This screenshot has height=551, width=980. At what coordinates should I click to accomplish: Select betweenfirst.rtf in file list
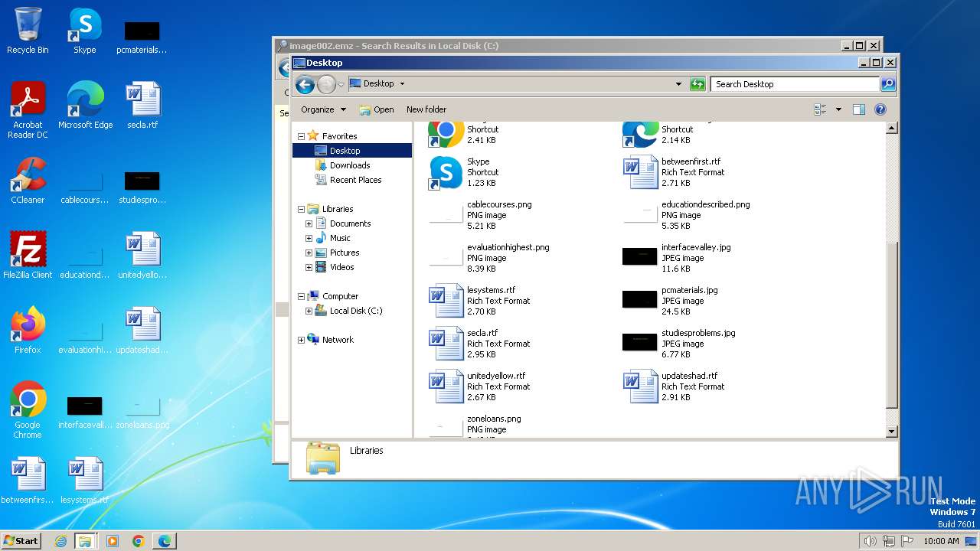click(674, 172)
